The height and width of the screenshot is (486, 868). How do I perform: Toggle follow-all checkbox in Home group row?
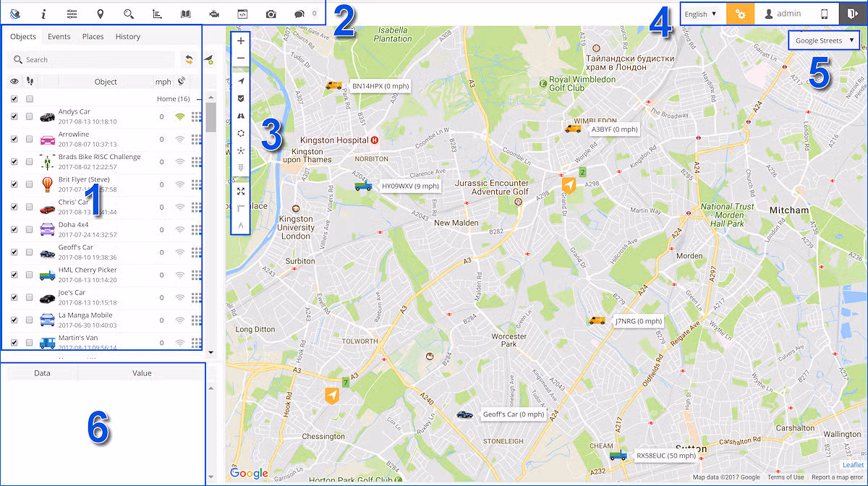pos(29,99)
